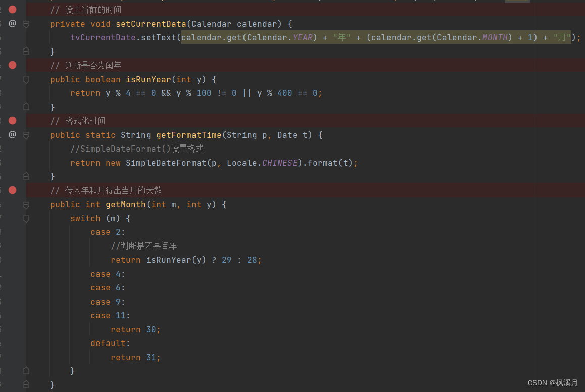Viewport: 585px width, 392px height.
Task: Remove breakpoint at "设置当前的时间" comment line
Action: coord(12,9)
